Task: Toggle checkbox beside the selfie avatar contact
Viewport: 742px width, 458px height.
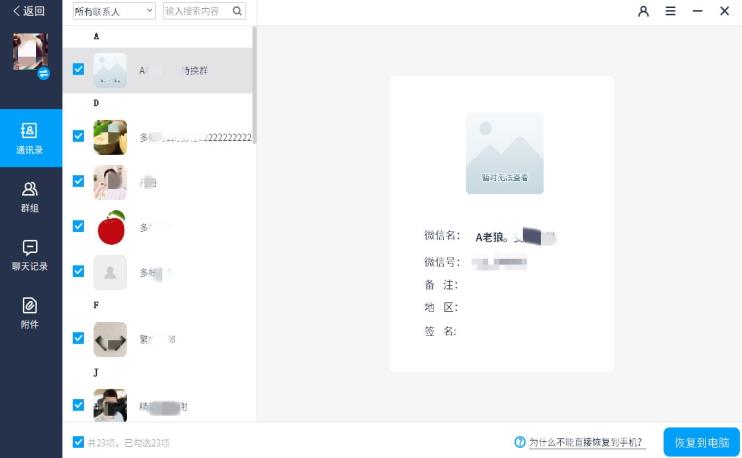Action: [79, 181]
